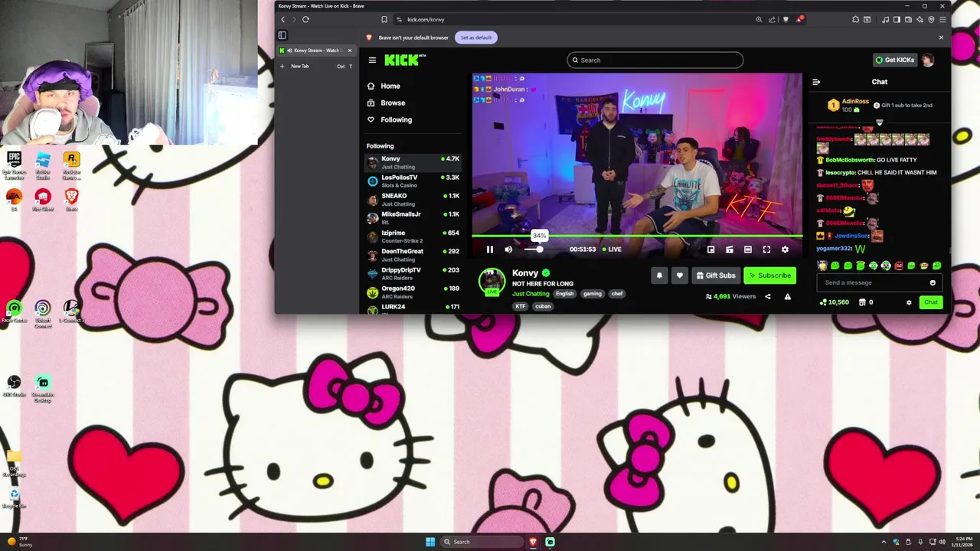Report the stream with warning icon
The image size is (980, 551).
787,297
